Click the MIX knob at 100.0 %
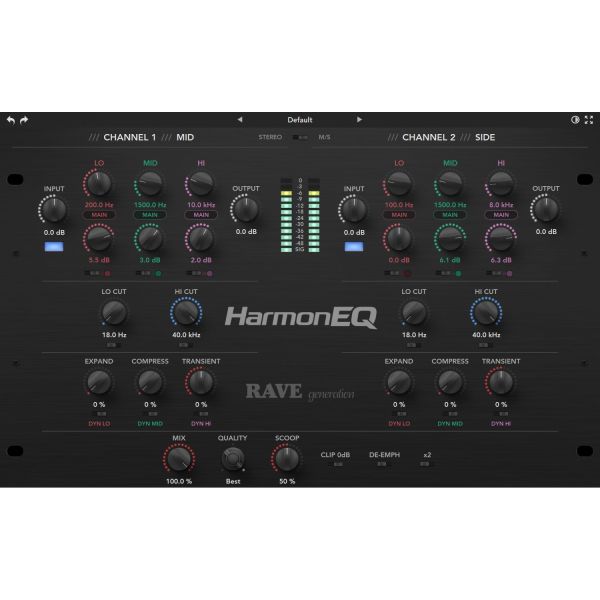600x600 pixels. [x=179, y=459]
